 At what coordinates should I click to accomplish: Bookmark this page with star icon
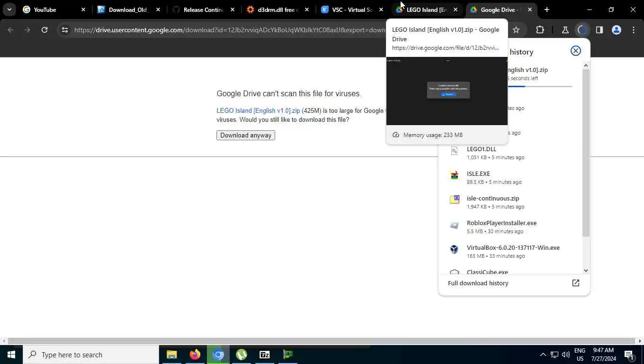click(x=516, y=30)
